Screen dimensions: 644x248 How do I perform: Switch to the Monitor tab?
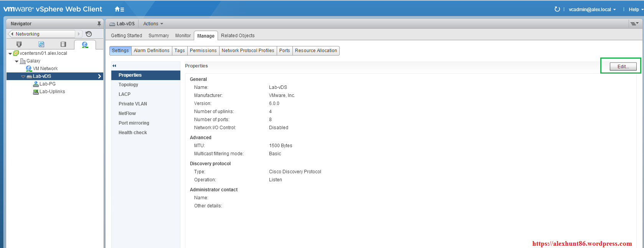pyautogui.click(x=183, y=36)
